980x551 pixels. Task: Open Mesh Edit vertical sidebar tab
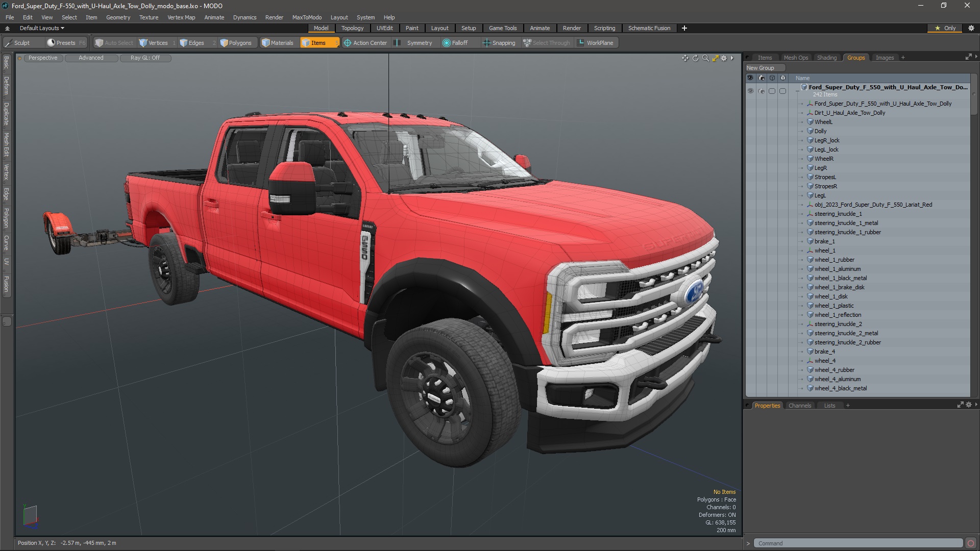pyautogui.click(x=7, y=145)
